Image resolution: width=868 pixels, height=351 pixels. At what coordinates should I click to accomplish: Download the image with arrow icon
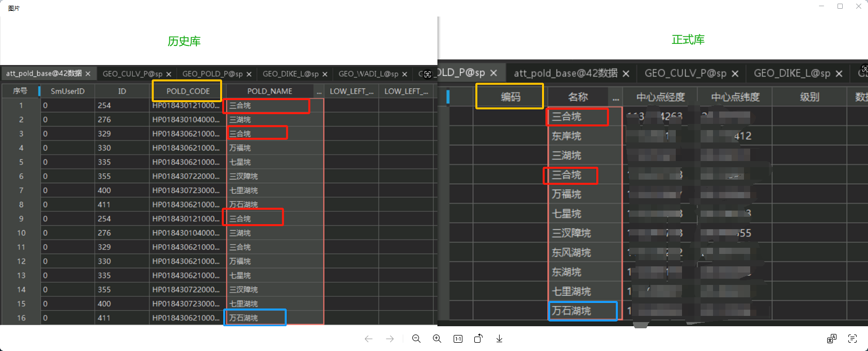tap(499, 339)
